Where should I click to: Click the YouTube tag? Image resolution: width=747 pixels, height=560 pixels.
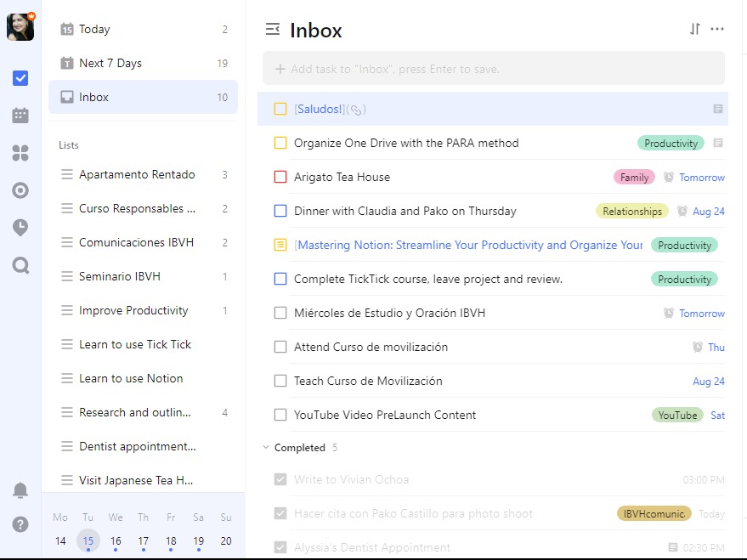(x=677, y=415)
